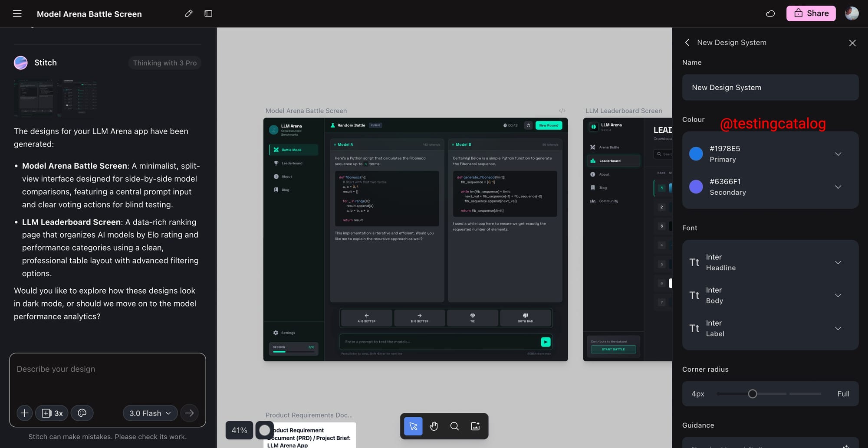Click the BOTH BAD vote button
The width and height of the screenshot is (868, 448).
click(526, 318)
